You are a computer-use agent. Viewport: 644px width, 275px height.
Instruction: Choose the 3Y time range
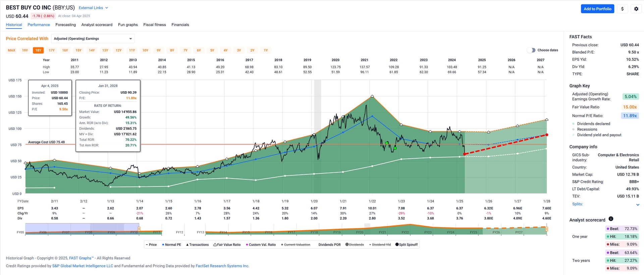[239, 50]
